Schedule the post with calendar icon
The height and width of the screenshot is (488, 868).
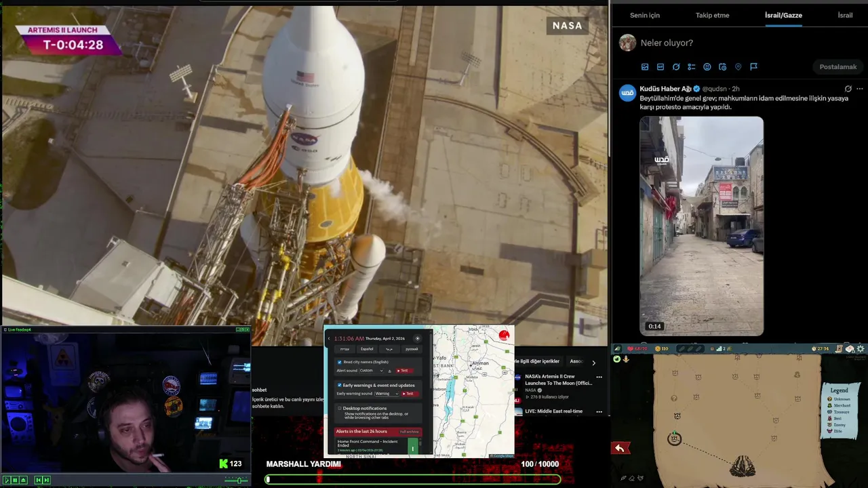coord(723,67)
